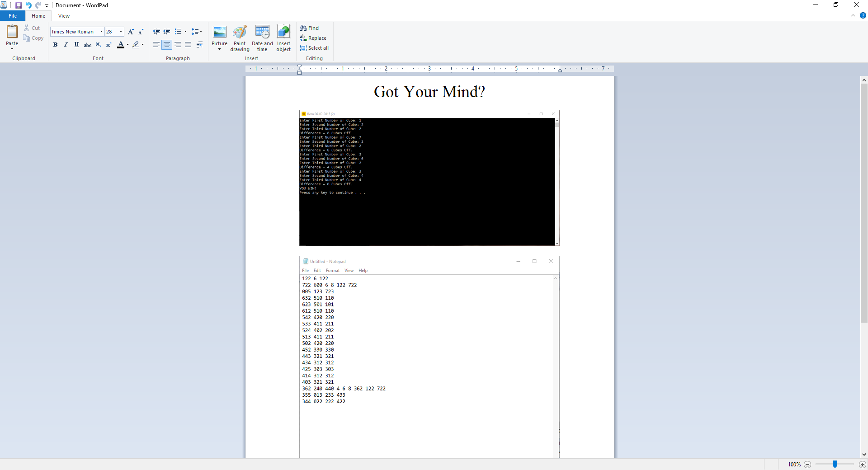This screenshot has width=868, height=470.
Task: Open the font family dropdown
Action: click(x=101, y=32)
